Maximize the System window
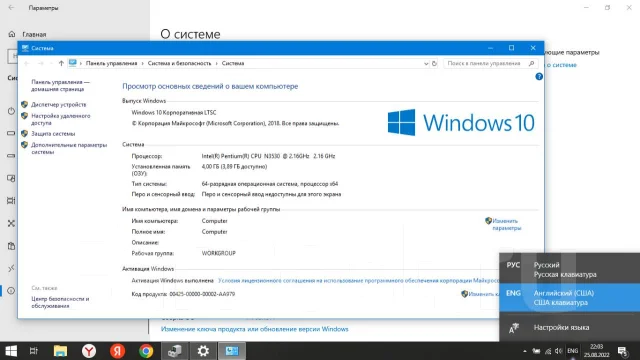Screen dimensions: 640x360 (x=511, y=48)
